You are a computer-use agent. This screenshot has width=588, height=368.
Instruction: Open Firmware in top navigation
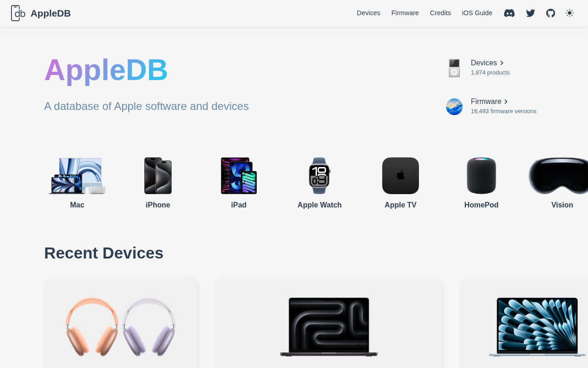[405, 13]
